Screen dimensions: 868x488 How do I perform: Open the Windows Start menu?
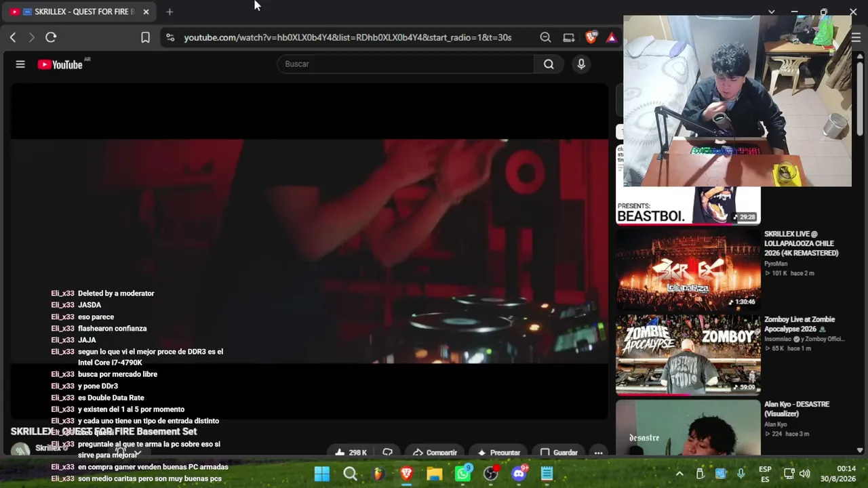point(322,474)
